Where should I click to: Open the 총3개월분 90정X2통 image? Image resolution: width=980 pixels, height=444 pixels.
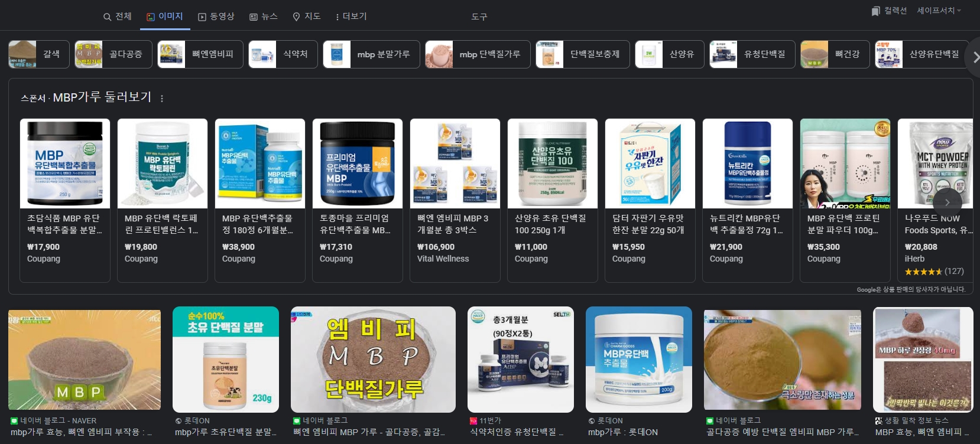point(521,359)
